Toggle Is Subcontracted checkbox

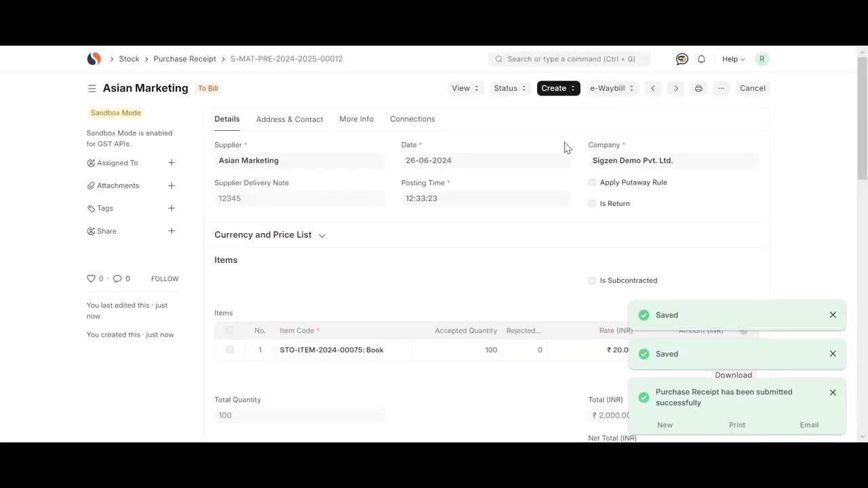coord(592,281)
